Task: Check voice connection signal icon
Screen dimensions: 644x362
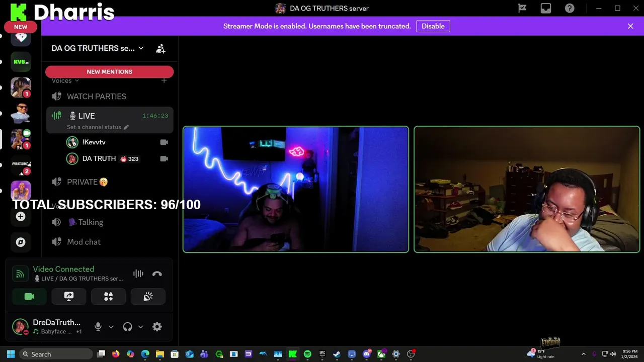Action: (20, 274)
